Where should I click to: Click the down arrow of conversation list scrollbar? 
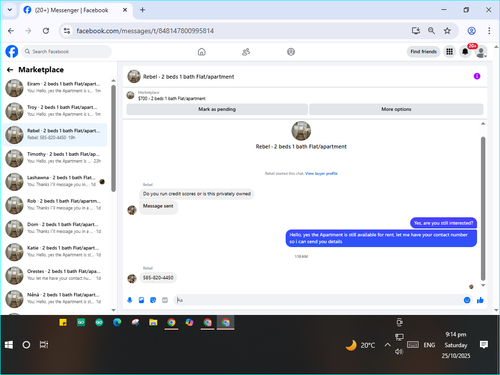(113, 310)
